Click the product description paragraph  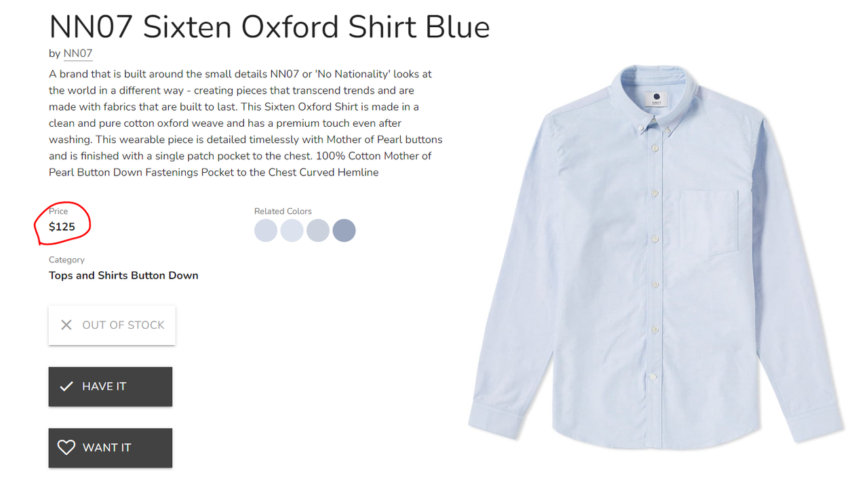tap(245, 123)
